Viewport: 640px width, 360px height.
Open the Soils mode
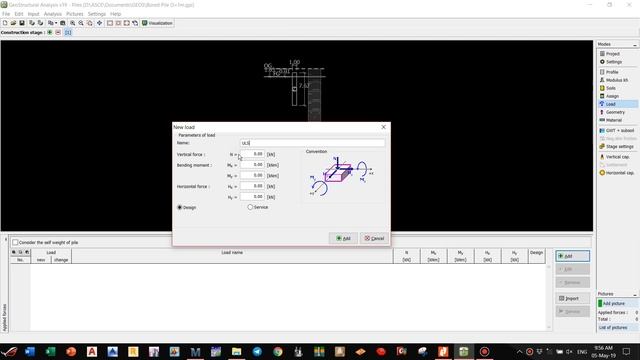(617, 88)
